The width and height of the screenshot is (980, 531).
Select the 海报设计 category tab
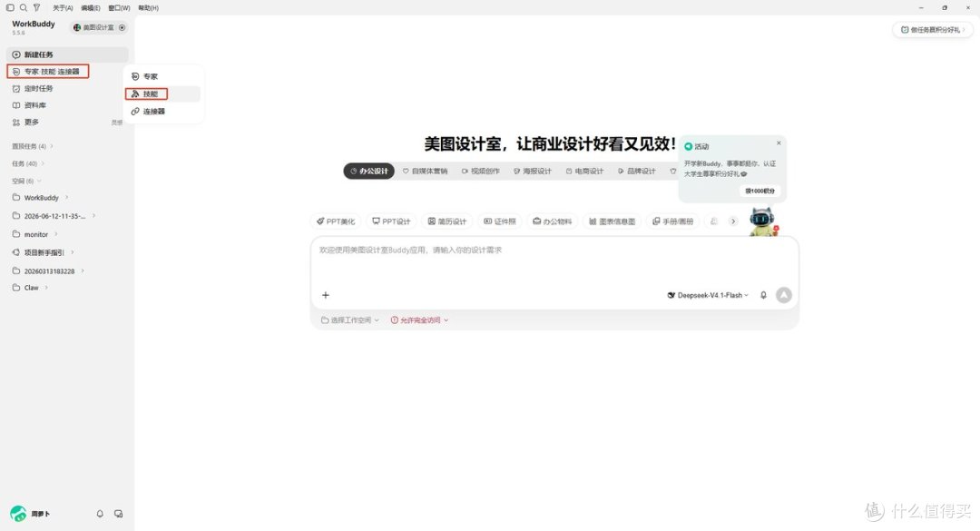[x=533, y=171]
